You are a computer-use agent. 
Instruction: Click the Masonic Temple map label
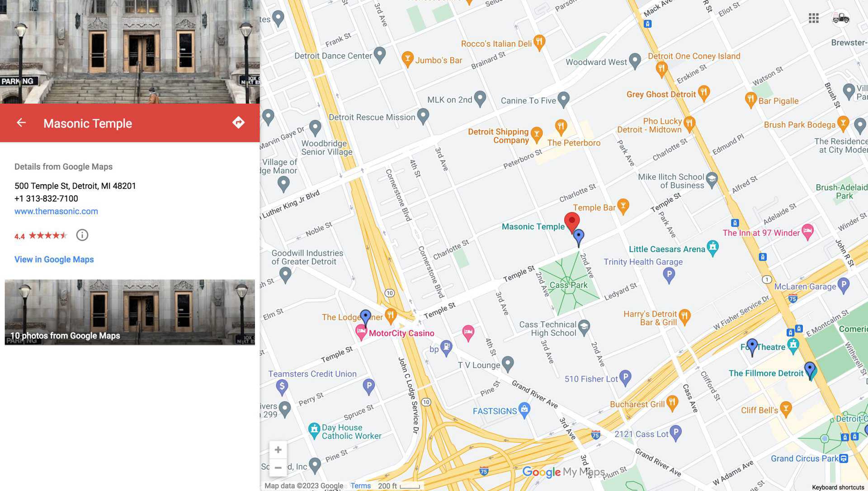533,226
